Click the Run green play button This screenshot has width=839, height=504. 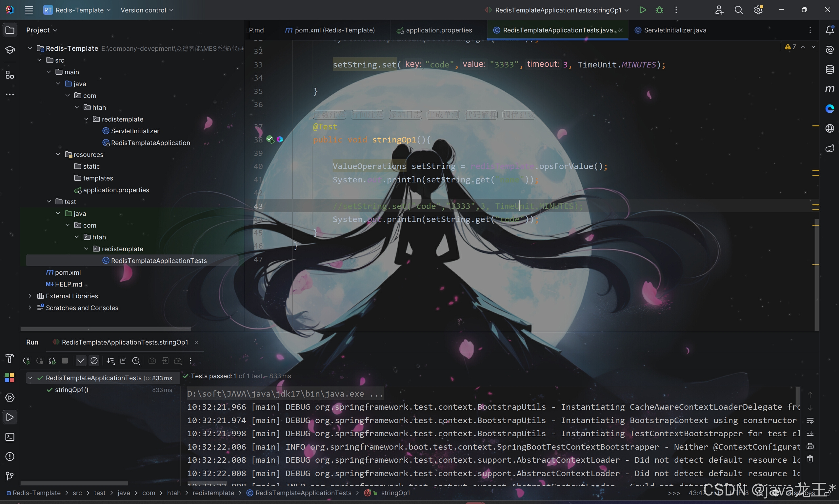[643, 10]
